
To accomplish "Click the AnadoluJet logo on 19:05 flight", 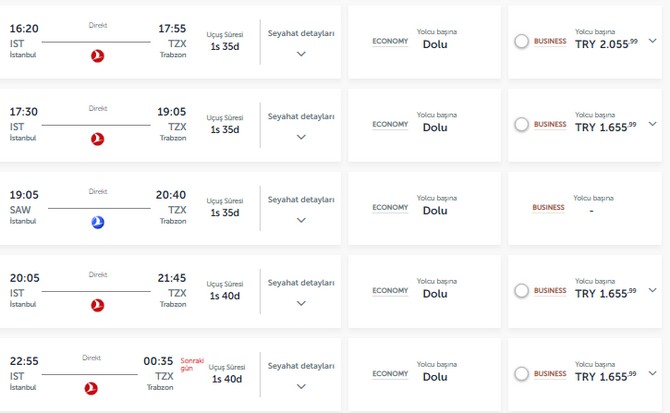I will [97, 222].
